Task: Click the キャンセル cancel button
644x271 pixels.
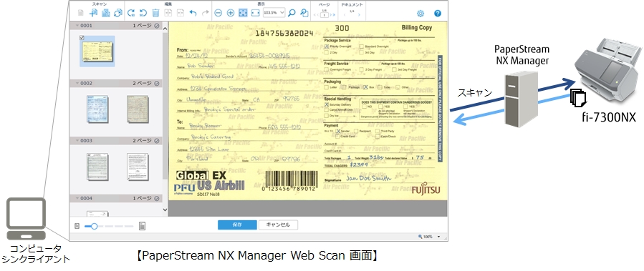Action: click(x=278, y=225)
